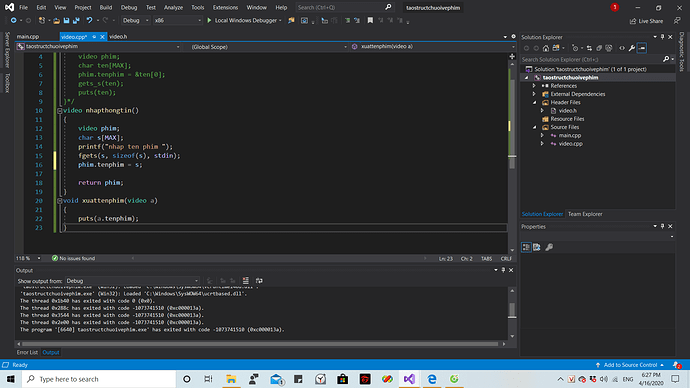Click the Output panel vertical scrollbar thumb

point(512,309)
